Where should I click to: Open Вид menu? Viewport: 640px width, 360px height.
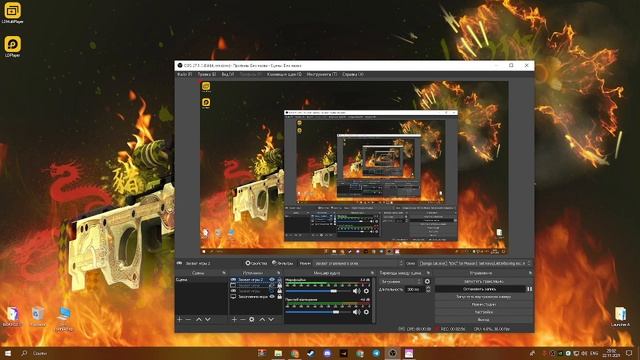[x=228, y=74]
